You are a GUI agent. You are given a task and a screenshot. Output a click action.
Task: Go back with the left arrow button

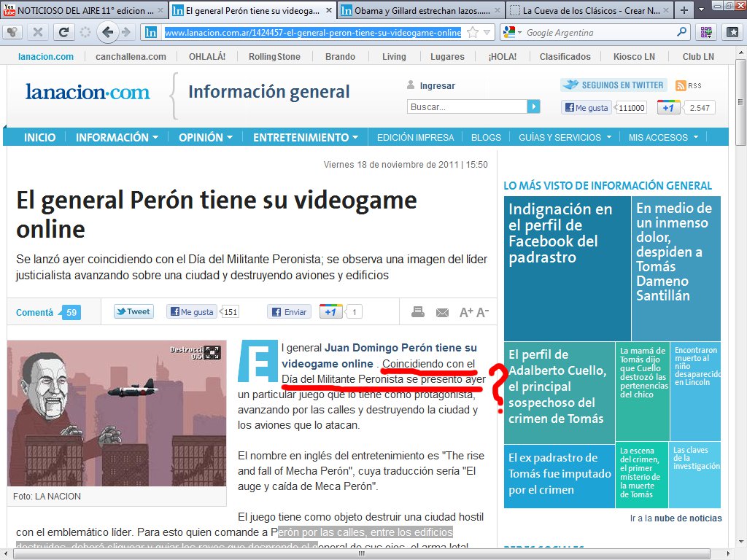[x=108, y=32]
